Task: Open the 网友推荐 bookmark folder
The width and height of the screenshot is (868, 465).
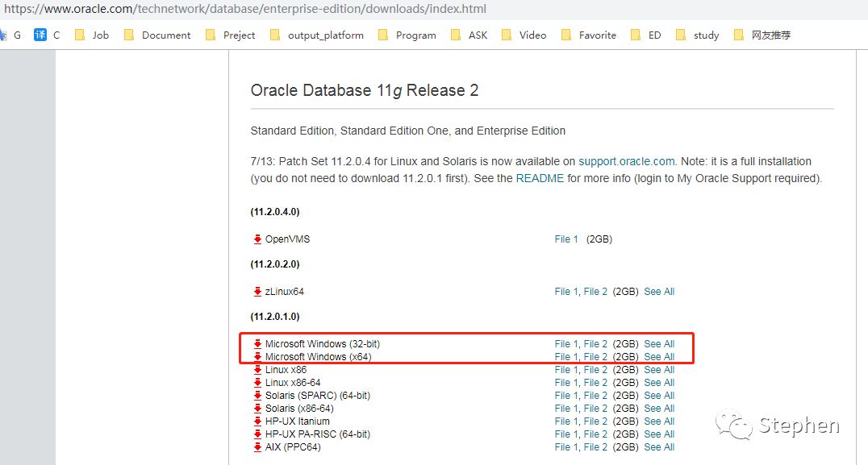Action: coord(762,35)
